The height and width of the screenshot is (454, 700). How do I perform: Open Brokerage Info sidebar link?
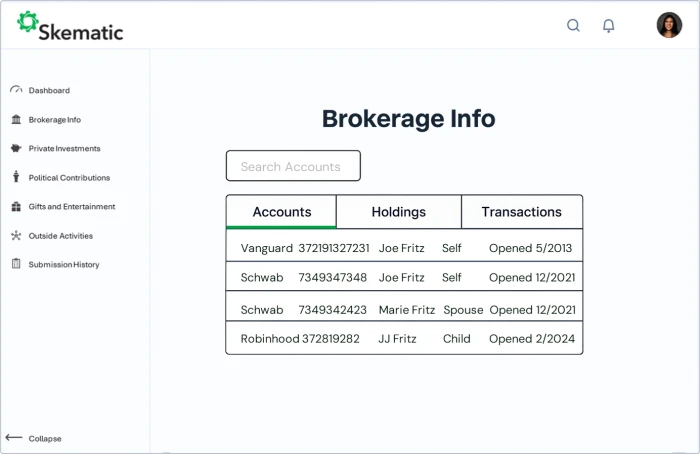[x=54, y=120]
